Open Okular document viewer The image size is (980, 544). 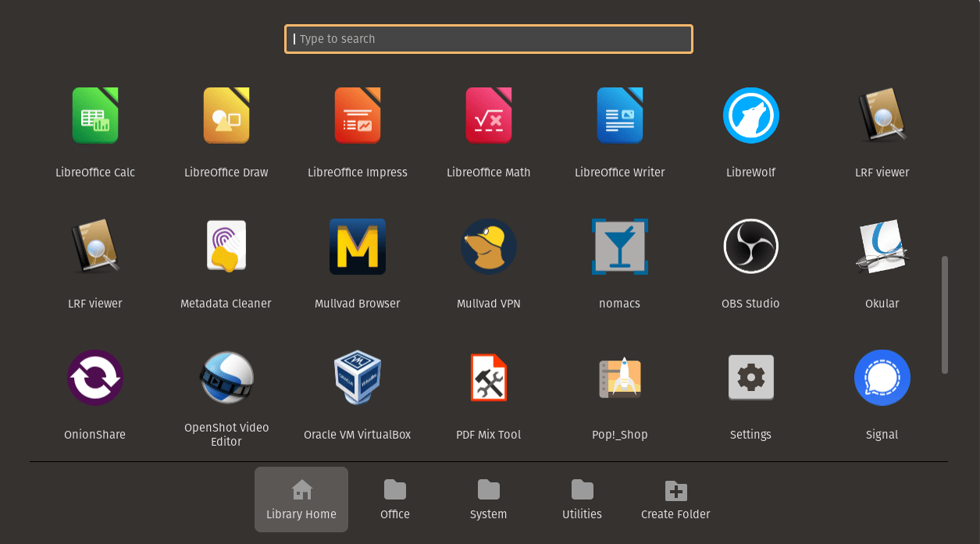882,247
